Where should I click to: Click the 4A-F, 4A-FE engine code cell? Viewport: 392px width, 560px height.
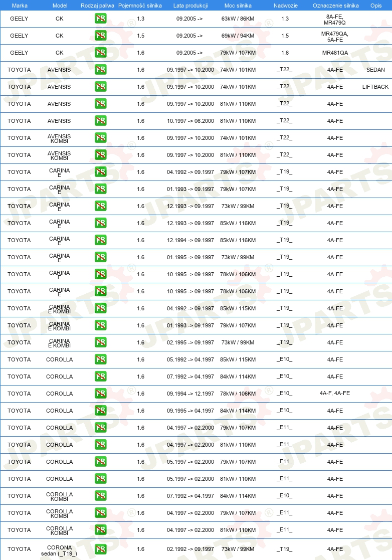coord(334,393)
